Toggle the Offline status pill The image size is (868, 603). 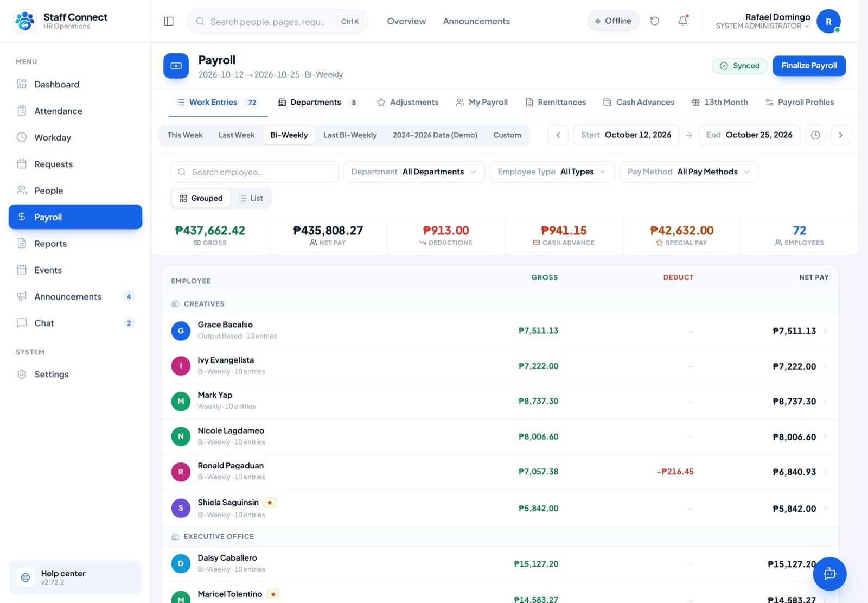coord(614,21)
